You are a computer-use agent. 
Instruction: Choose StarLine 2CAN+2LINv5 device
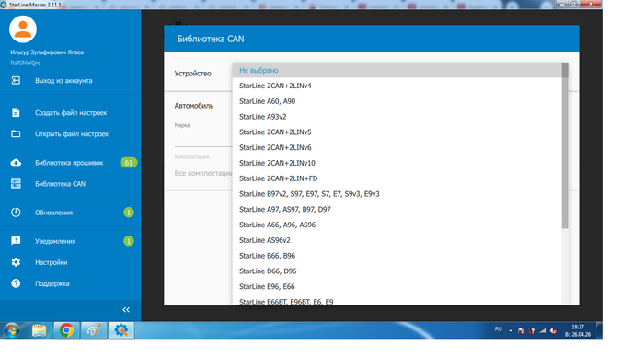(x=397, y=132)
